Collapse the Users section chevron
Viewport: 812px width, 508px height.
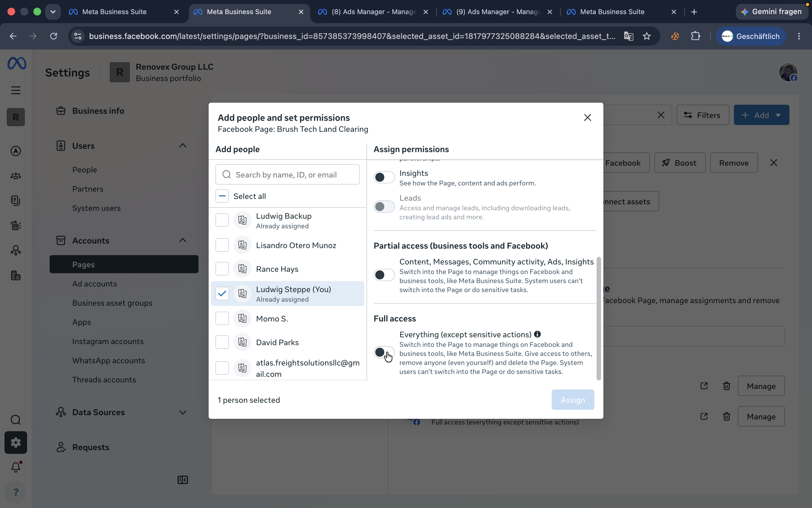182,145
